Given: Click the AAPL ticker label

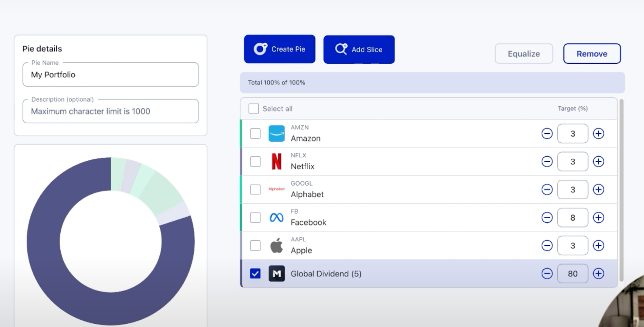Looking at the screenshot, I should tap(299, 239).
